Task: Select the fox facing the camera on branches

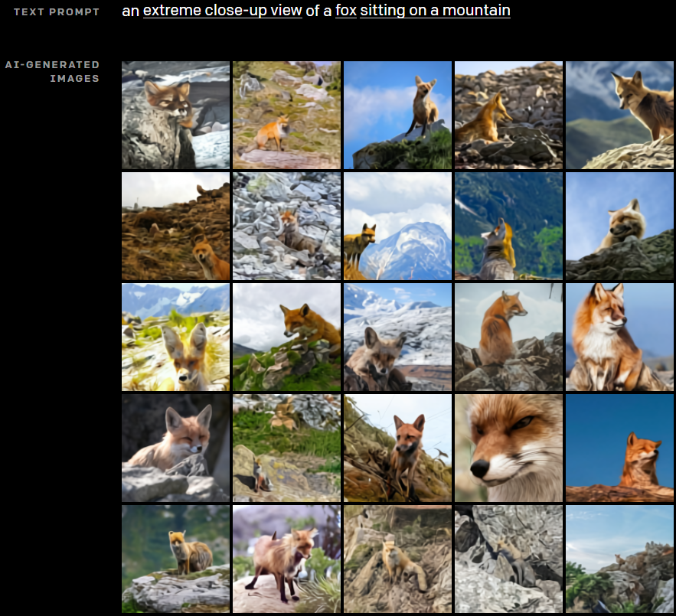Action: point(397,448)
